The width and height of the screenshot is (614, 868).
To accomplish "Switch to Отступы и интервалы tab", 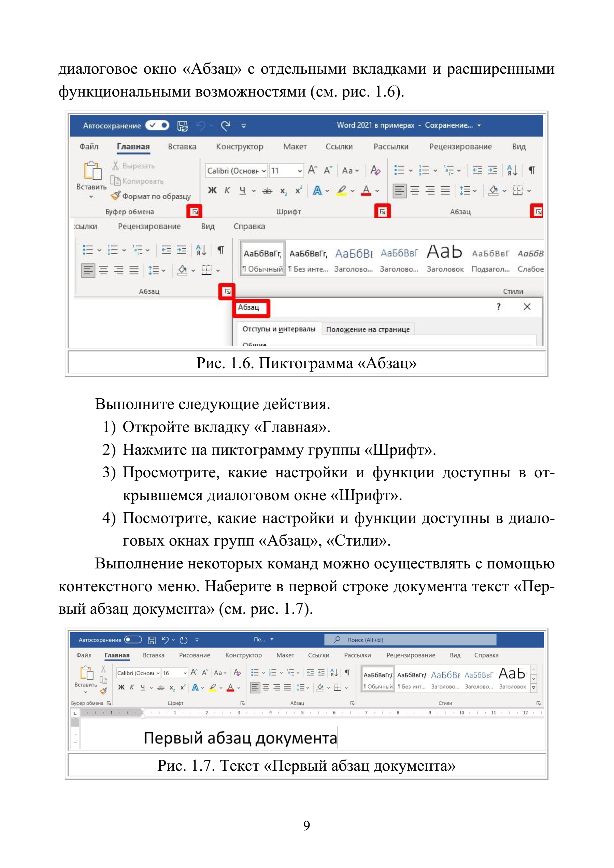I will pos(279,329).
